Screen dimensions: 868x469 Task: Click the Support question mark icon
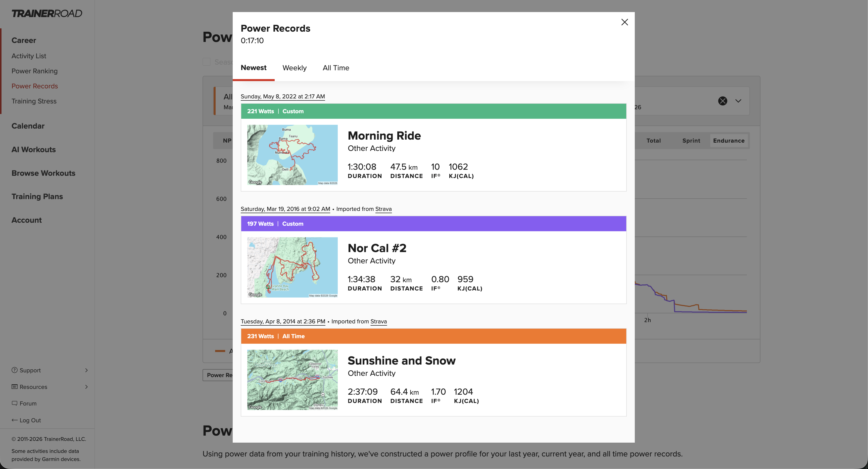point(15,370)
